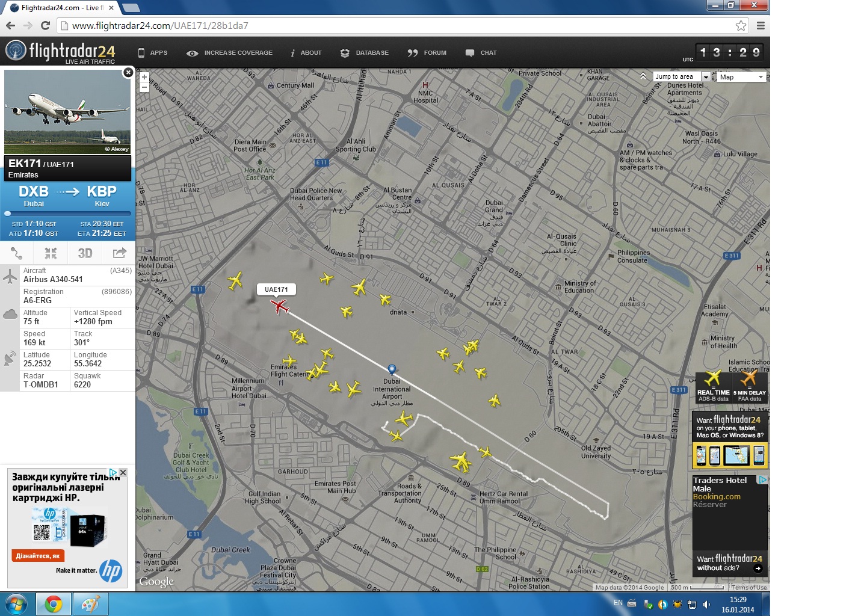Viewport: 858px width, 616px height.
Task: Select the yellow aircraft near dnata label
Action: pos(386,299)
